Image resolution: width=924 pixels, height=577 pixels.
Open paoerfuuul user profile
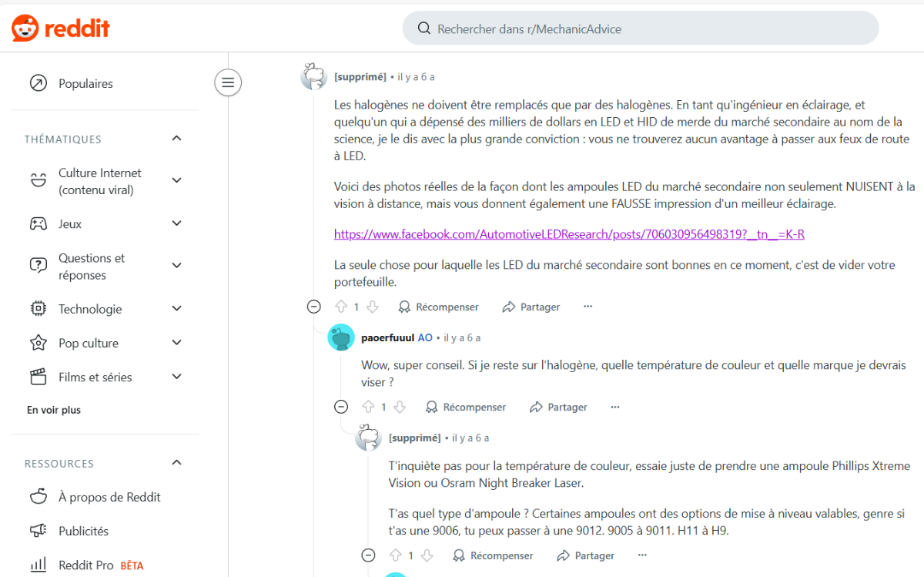click(387, 337)
